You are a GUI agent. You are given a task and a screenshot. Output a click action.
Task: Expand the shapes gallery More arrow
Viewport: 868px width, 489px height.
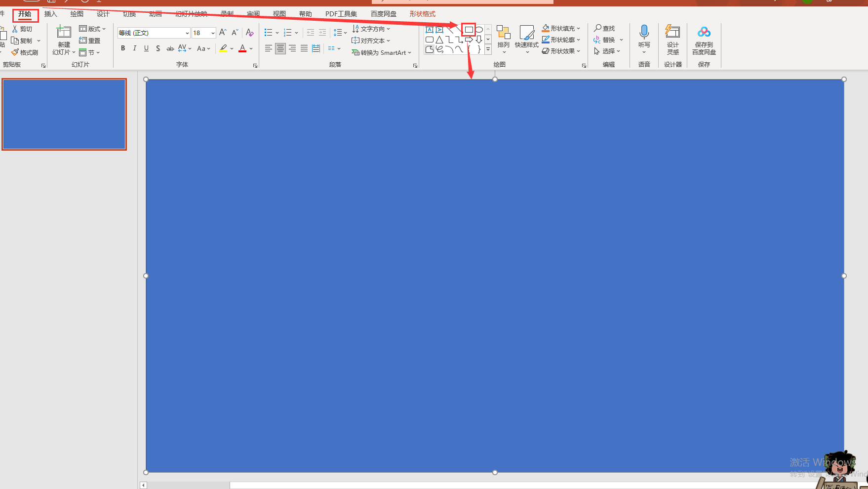pyautogui.click(x=488, y=49)
